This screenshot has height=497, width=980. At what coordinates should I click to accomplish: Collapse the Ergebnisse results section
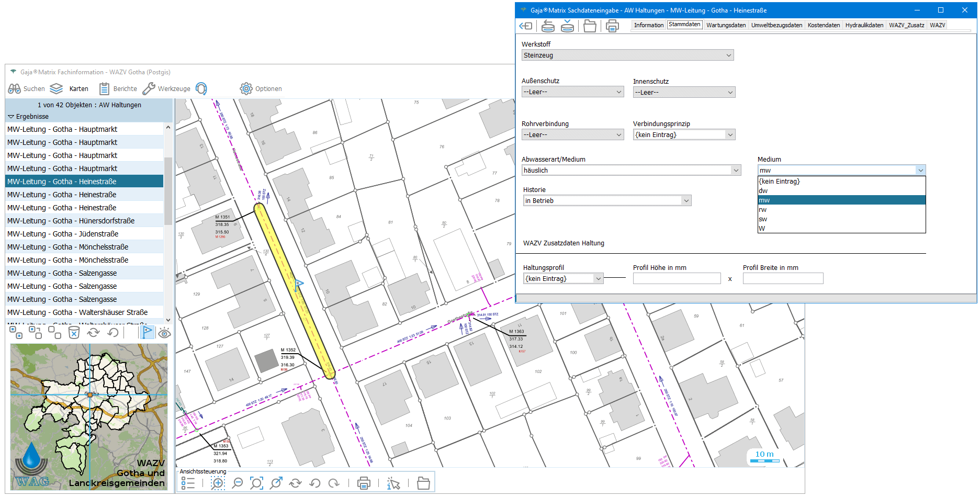(11, 117)
